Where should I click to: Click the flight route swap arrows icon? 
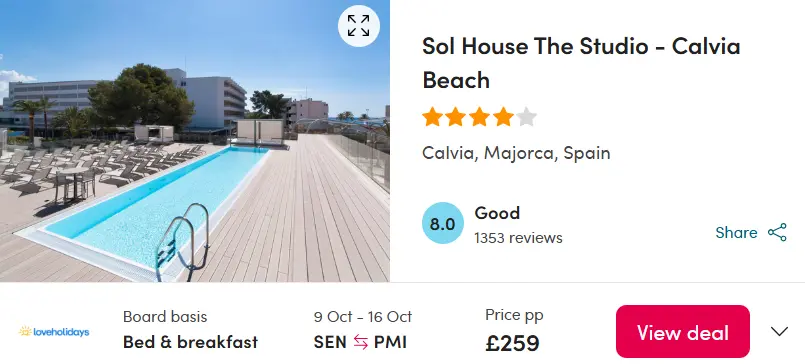click(x=360, y=342)
